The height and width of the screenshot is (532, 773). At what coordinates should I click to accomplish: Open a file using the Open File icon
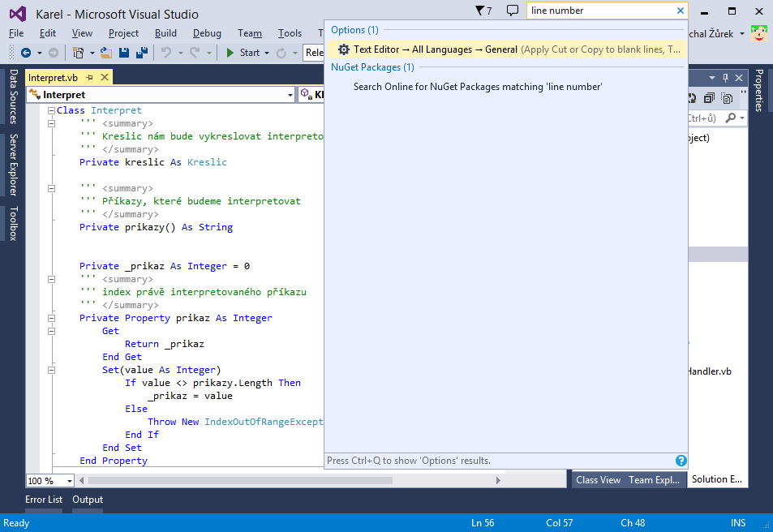(x=105, y=52)
